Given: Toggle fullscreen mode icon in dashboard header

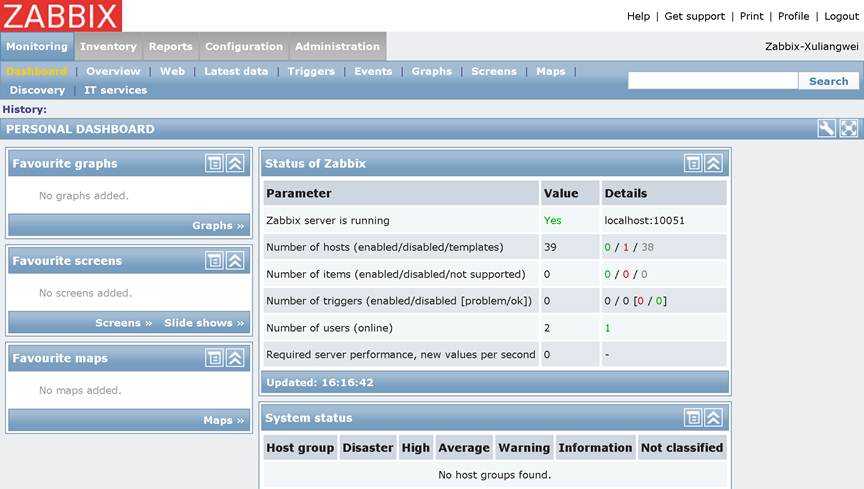Looking at the screenshot, I should tap(849, 128).
